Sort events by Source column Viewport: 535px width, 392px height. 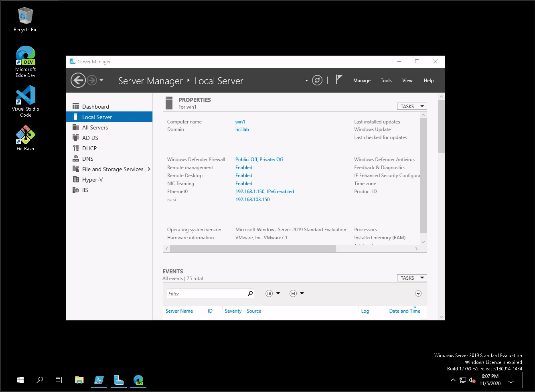(x=254, y=311)
